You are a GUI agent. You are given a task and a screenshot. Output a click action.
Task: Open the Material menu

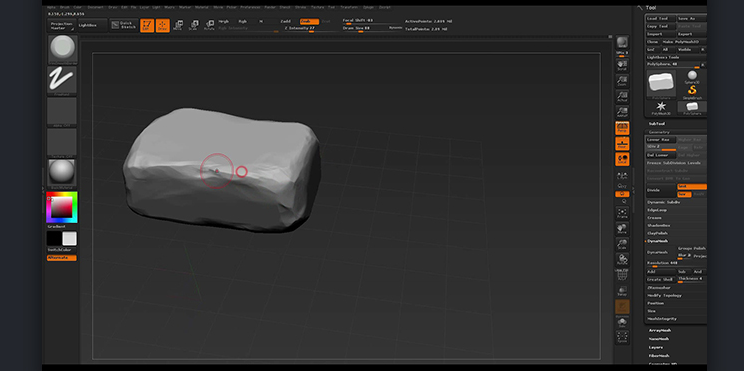(x=202, y=8)
